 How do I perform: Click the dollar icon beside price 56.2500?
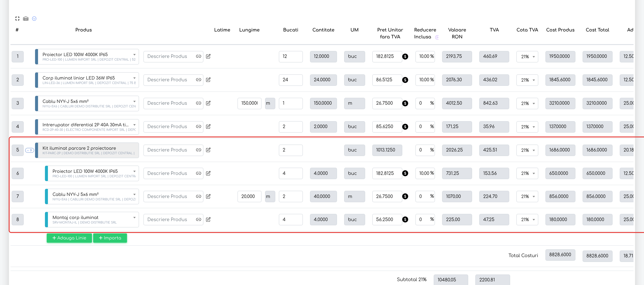coord(405,220)
